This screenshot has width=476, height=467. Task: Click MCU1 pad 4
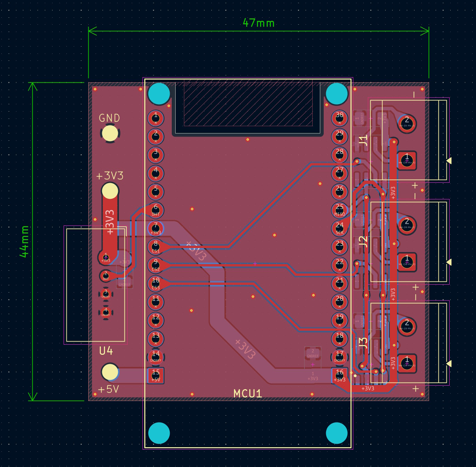[x=156, y=173]
